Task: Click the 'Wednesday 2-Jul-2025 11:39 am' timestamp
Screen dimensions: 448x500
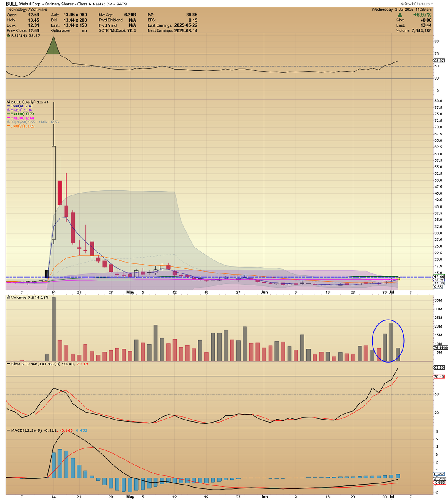Action: (401, 9)
